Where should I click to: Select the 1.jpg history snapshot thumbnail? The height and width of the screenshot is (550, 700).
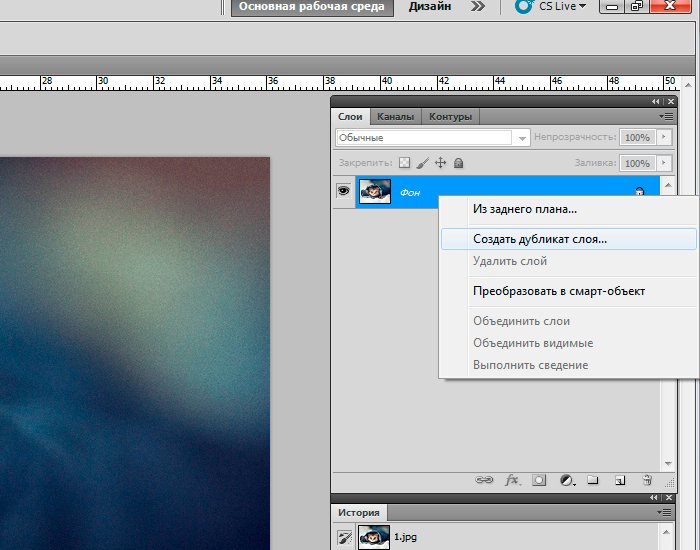pos(374,537)
